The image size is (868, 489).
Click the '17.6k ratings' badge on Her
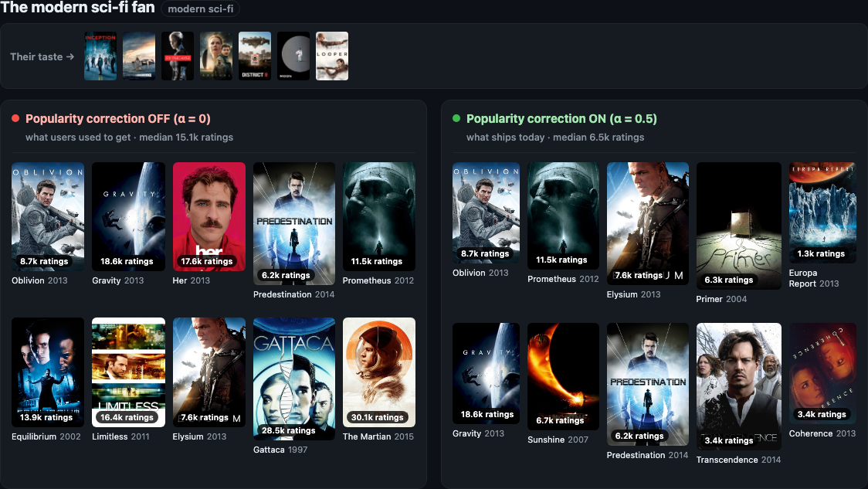(206, 261)
